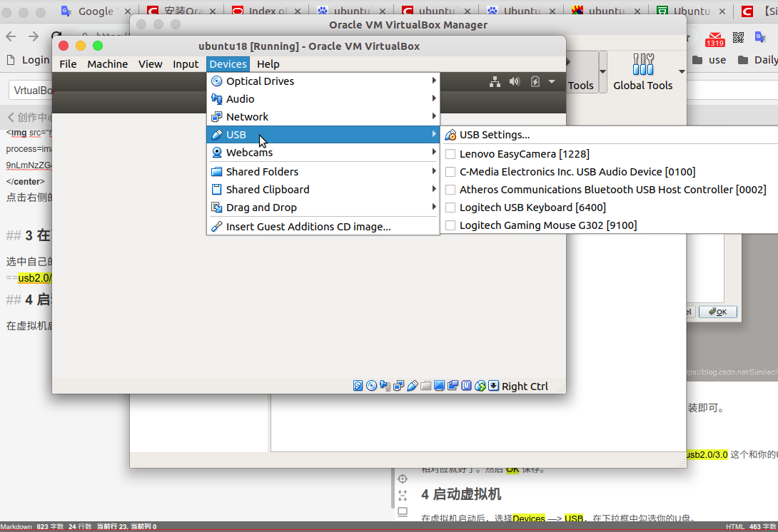Click the mail extension icon showing 1319
Viewport: 778px width, 532px height.
click(x=715, y=39)
